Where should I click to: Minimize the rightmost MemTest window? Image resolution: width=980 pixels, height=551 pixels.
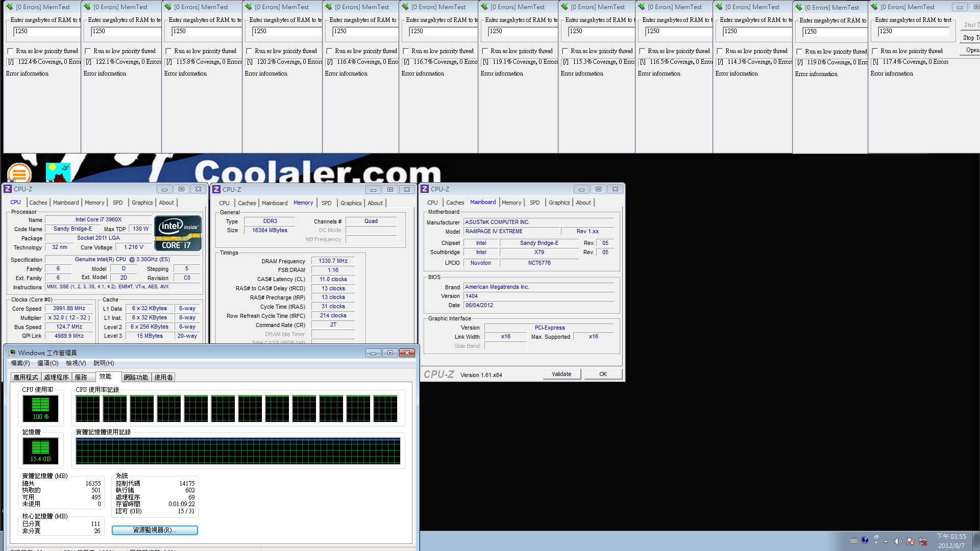960,7
